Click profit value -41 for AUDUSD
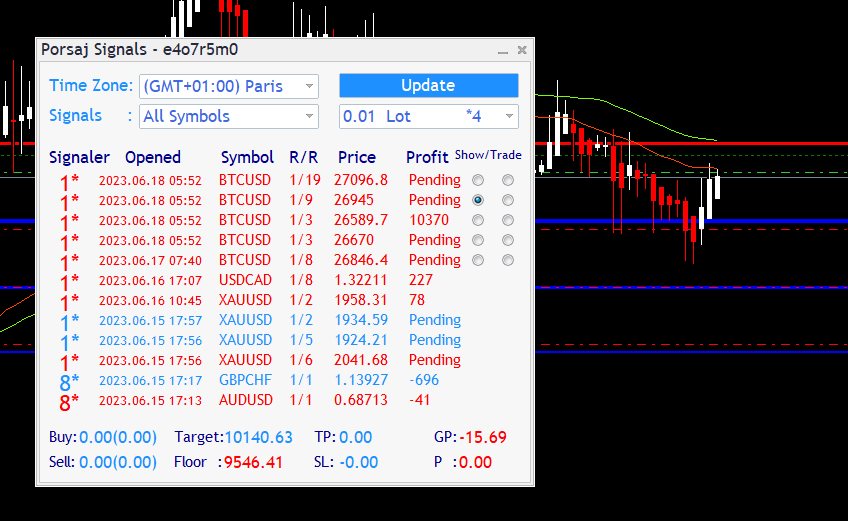848x521 pixels. click(x=420, y=400)
